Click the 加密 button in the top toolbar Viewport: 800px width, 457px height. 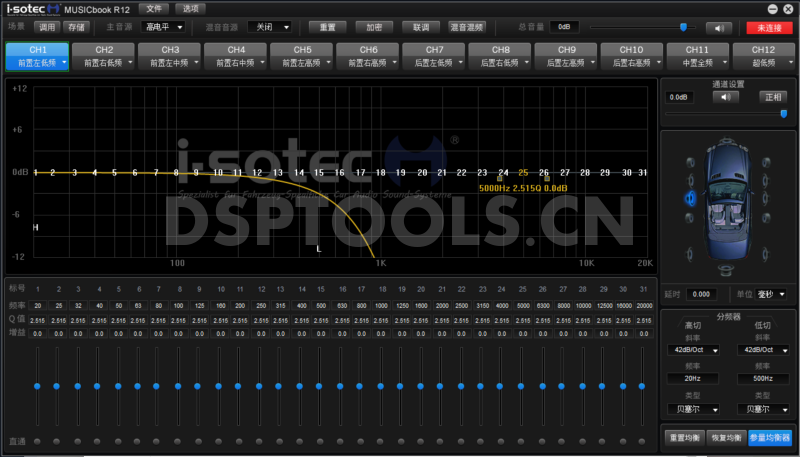click(373, 27)
